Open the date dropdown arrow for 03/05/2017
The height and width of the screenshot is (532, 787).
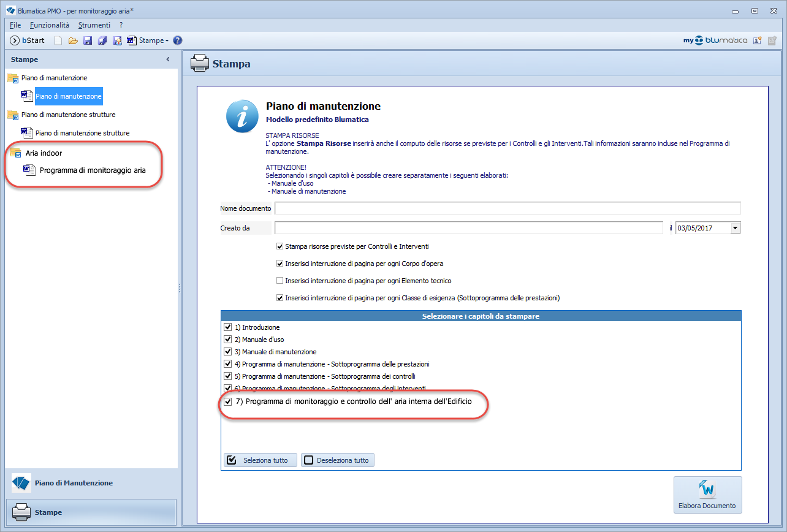click(x=736, y=228)
